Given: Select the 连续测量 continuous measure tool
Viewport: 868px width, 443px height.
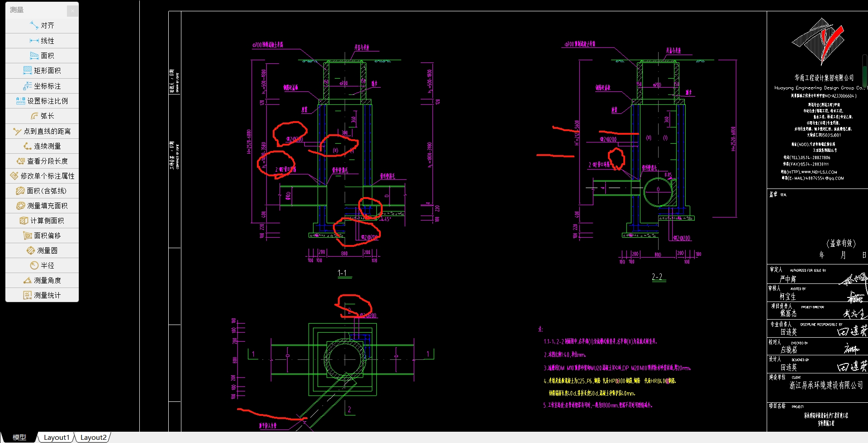Looking at the screenshot, I should [x=42, y=146].
